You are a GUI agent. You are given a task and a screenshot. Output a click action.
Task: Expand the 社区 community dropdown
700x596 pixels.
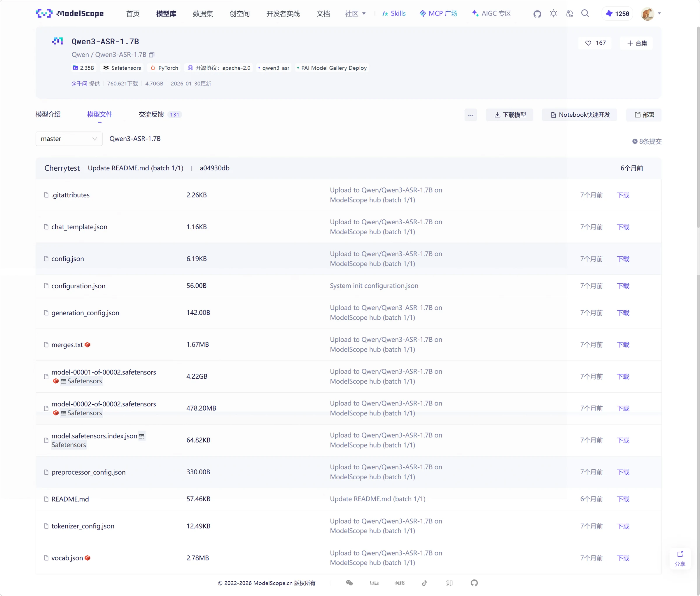click(356, 13)
